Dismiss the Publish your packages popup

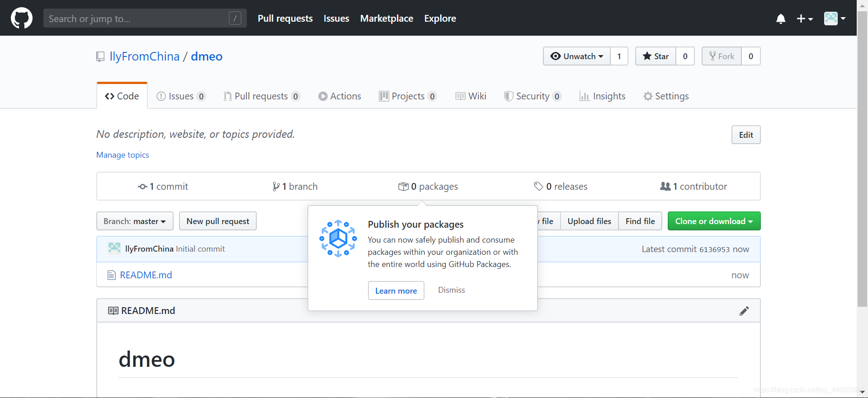click(x=451, y=290)
